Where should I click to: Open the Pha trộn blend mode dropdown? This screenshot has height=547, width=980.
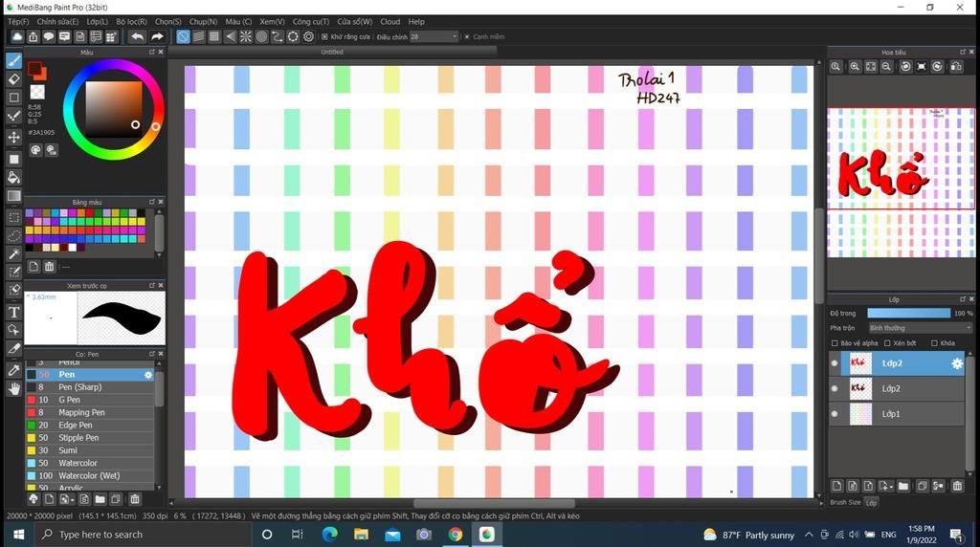pyautogui.click(x=920, y=328)
